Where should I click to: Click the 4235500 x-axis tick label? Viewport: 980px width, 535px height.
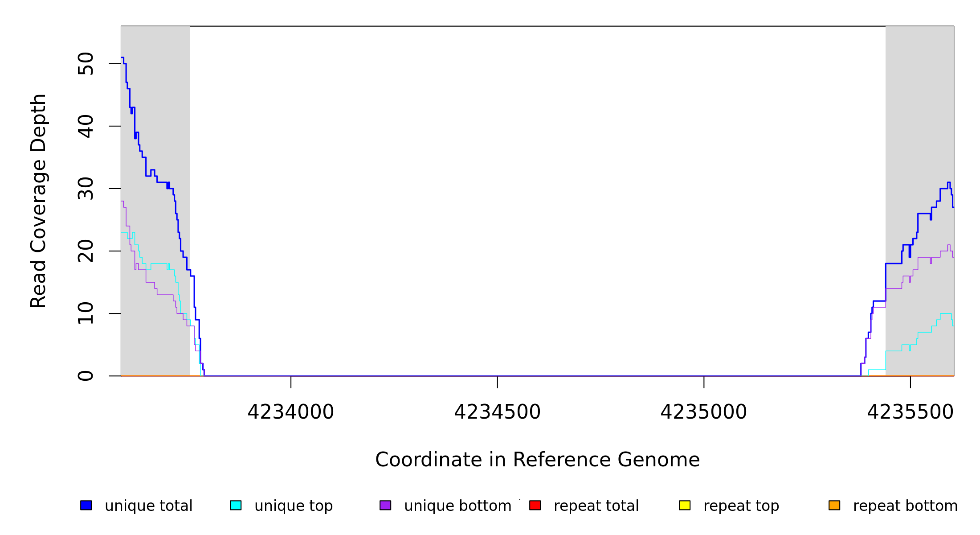910,412
